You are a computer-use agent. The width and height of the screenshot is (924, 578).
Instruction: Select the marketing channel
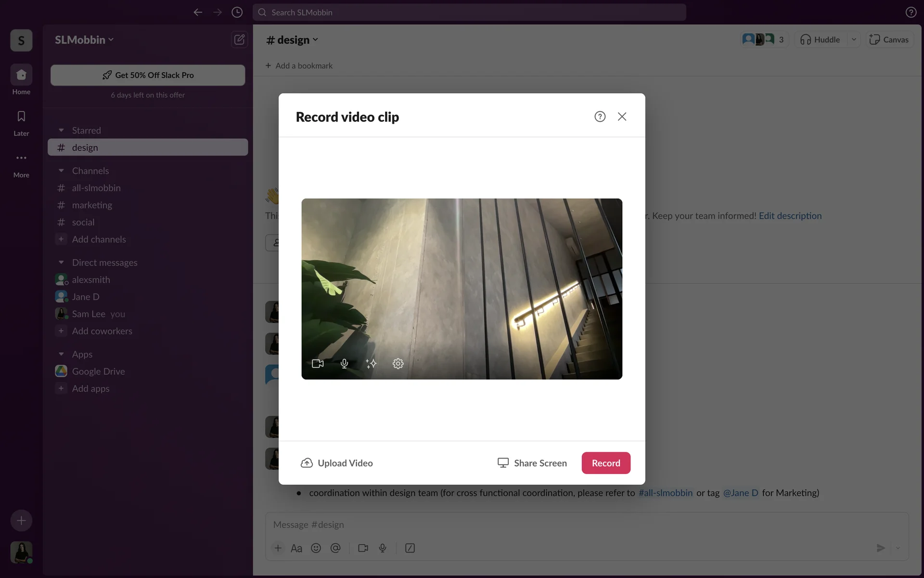[x=92, y=205]
